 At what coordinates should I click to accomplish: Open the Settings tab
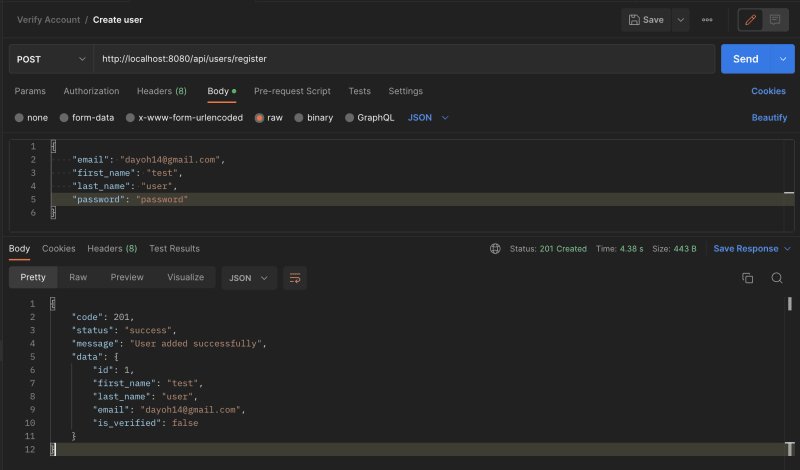[x=406, y=91]
